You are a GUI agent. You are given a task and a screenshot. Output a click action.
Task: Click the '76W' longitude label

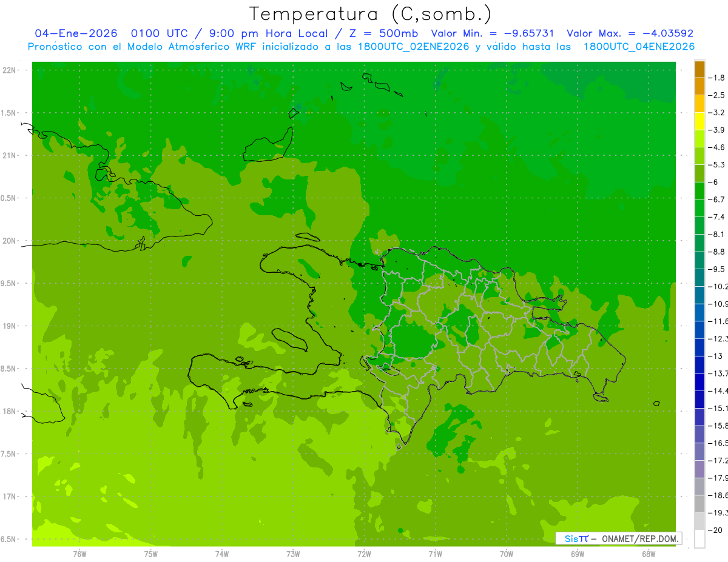79,554
